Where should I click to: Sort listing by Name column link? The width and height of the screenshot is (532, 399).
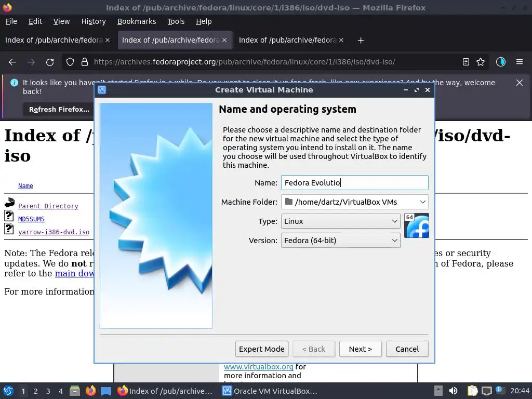[x=25, y=186]
